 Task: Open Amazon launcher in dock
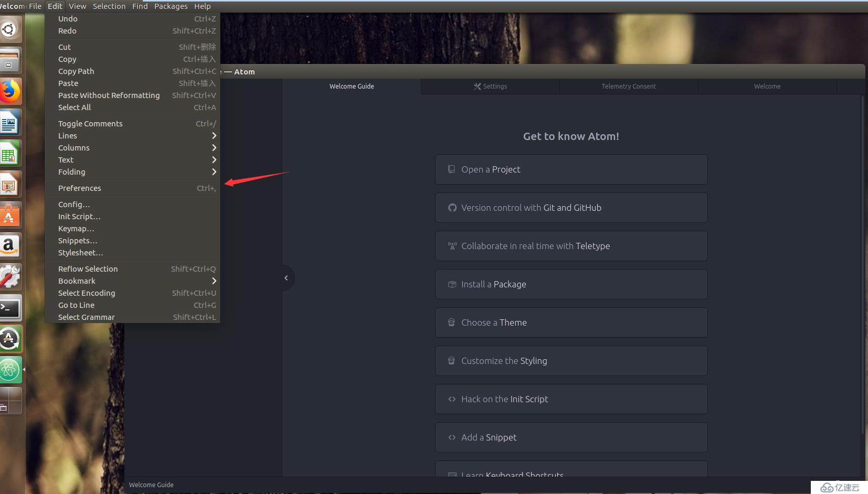(9, 246)
